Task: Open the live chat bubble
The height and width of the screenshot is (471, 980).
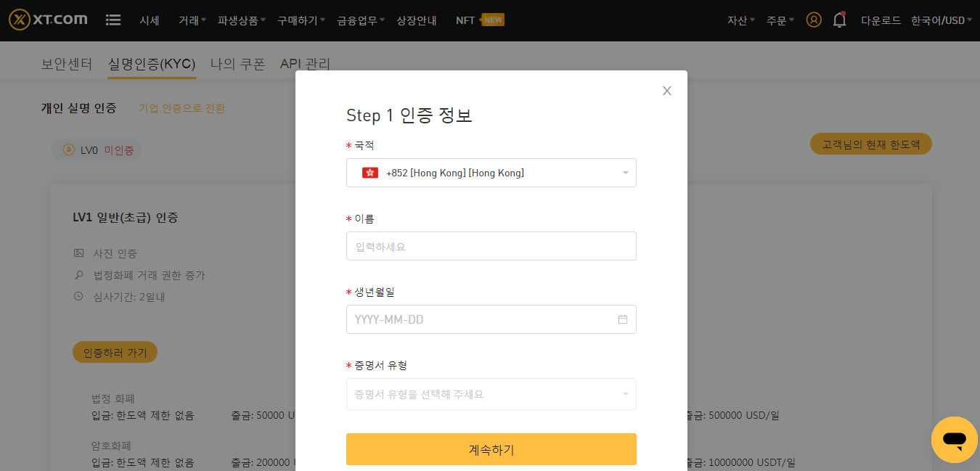Action: (x=955, y=440)
